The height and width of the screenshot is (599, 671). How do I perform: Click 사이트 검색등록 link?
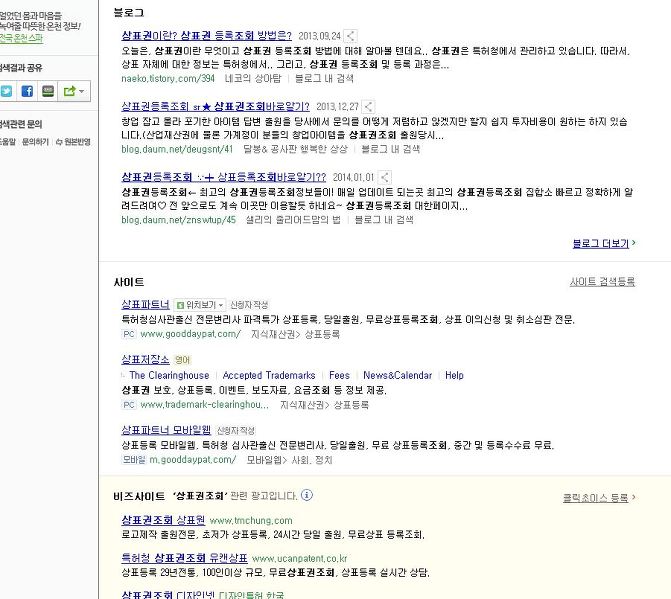(x=602, y=282)
